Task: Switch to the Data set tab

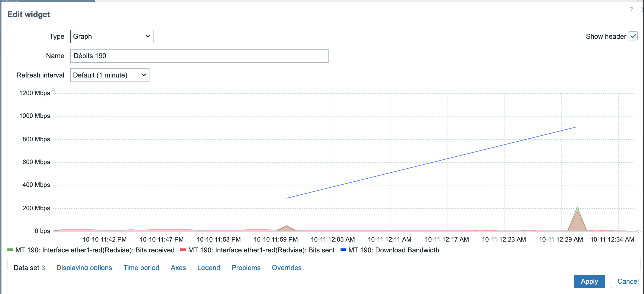Action: [29, 268]
